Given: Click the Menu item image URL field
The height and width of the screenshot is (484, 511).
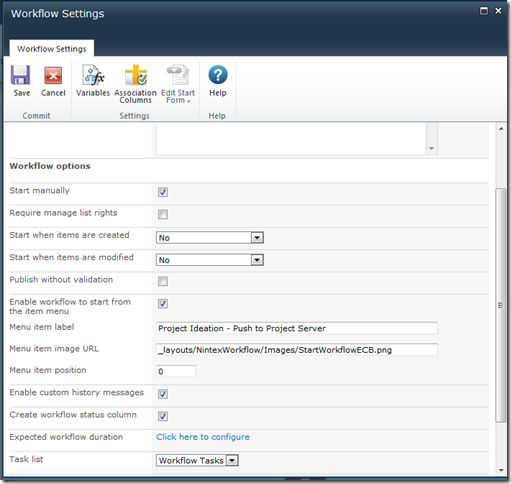Looking at the screenshot, I should coord(297,350).
